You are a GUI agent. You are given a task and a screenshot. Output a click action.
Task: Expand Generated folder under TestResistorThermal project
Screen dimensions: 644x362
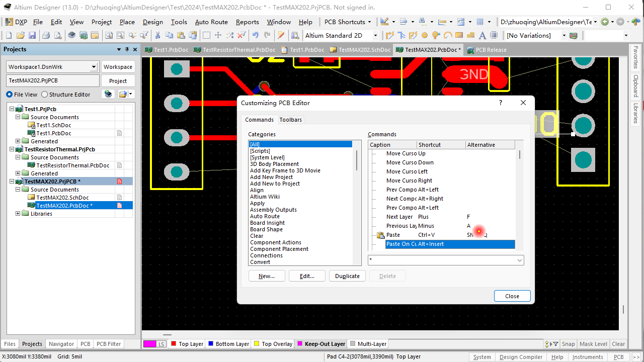[18, 173]
